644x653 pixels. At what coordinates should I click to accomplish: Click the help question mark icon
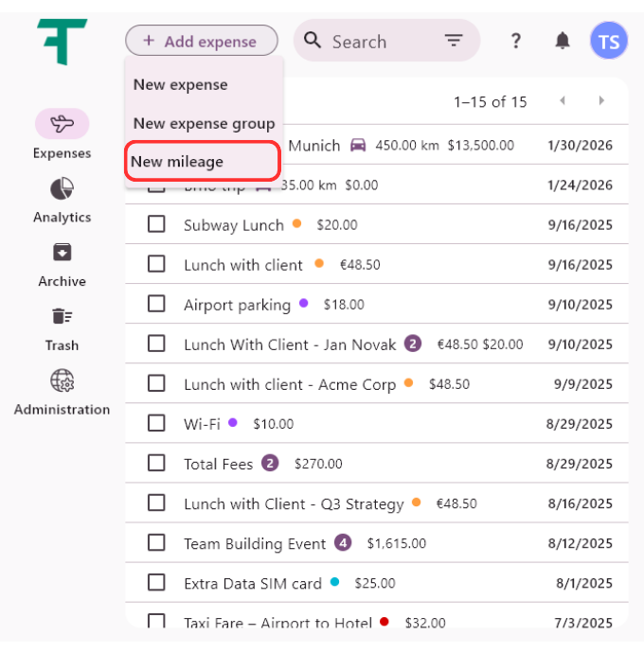[x=515, y=41]
